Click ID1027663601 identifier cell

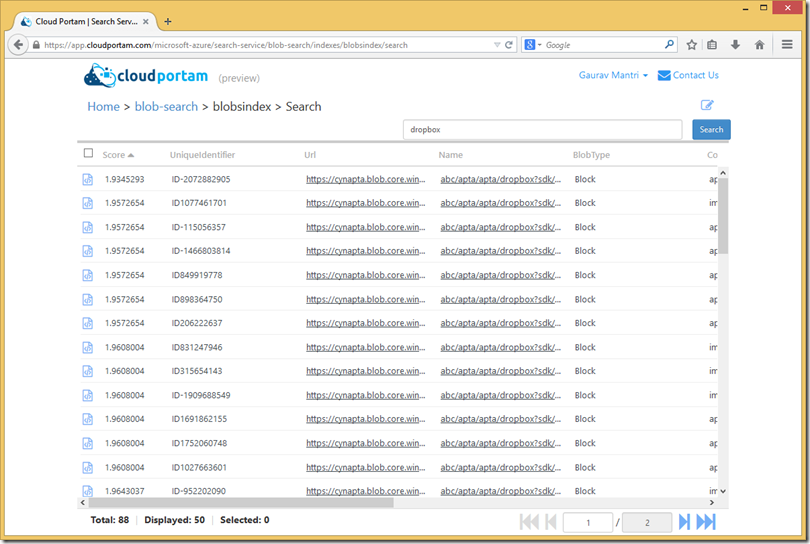pos(199,468)
